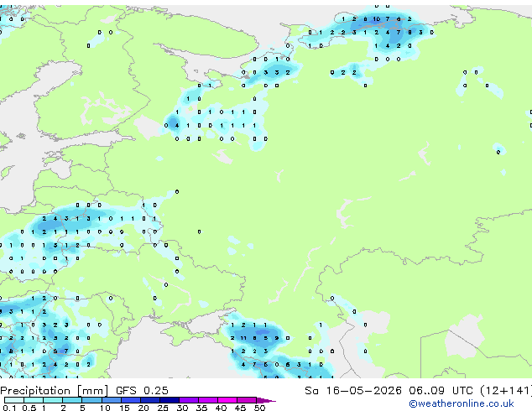The width and height of the screenshot is (532, 411).
Task: Click the 'Sa 16-05-2026' date text
Action: (353, 391)
